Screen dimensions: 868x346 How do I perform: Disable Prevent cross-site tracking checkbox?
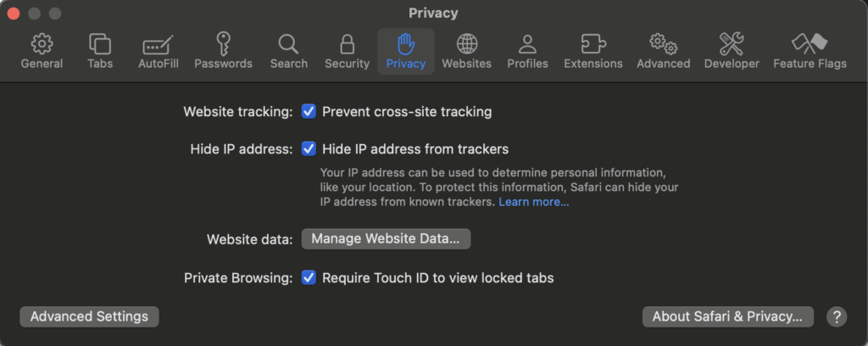coord(309,111)
